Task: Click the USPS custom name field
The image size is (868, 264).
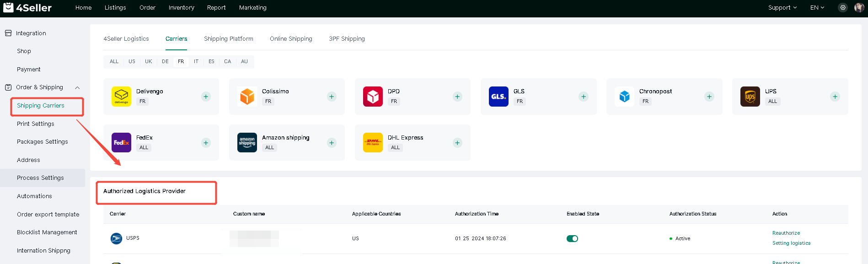Action: pyautogui.click(x=254, y=238)
